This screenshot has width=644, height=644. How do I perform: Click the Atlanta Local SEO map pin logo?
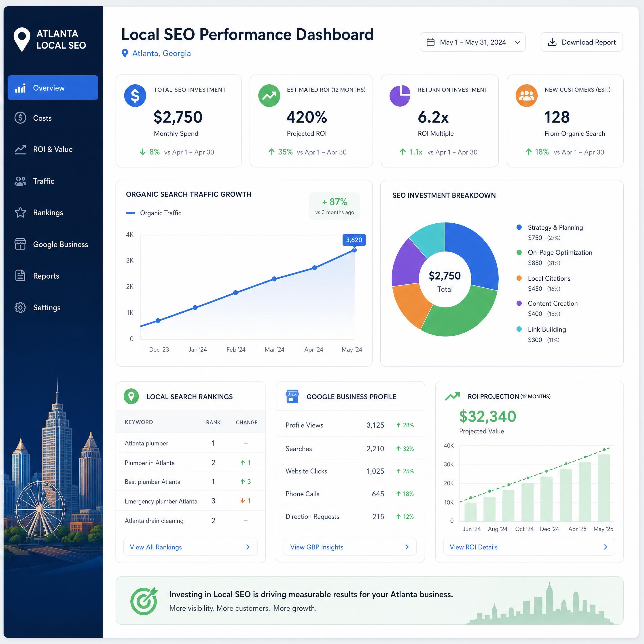(22, 39)
